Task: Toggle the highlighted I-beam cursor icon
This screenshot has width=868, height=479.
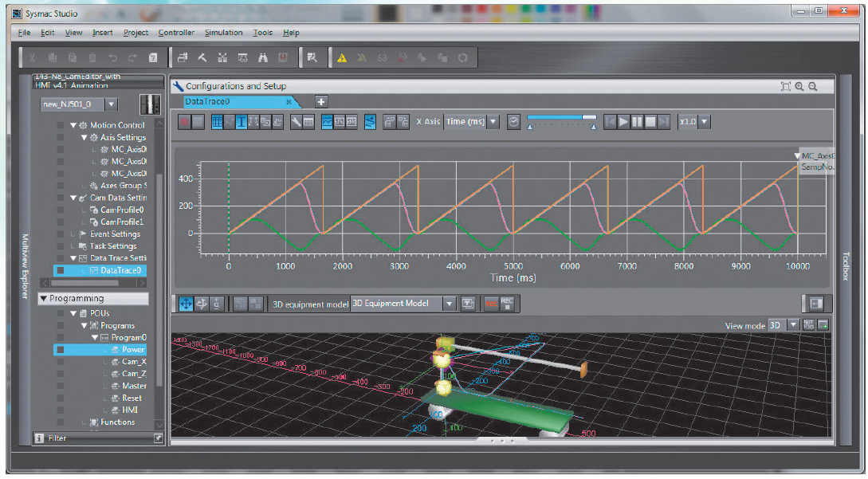Action: 242,122
